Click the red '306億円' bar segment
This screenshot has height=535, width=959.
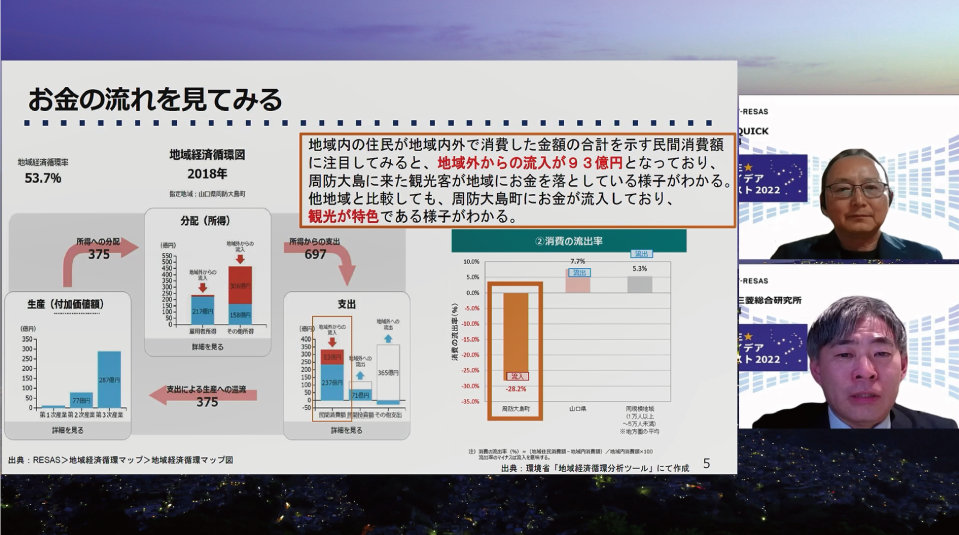(x=240, y=285)
